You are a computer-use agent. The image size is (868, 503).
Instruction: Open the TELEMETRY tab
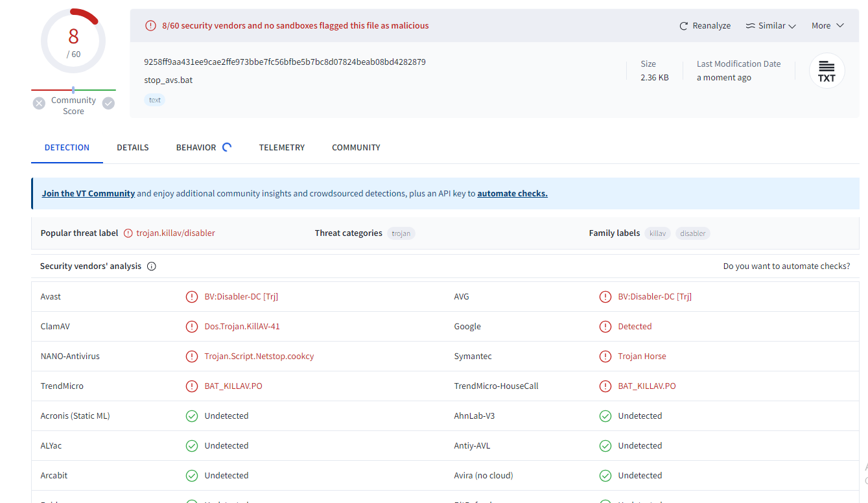282,148
